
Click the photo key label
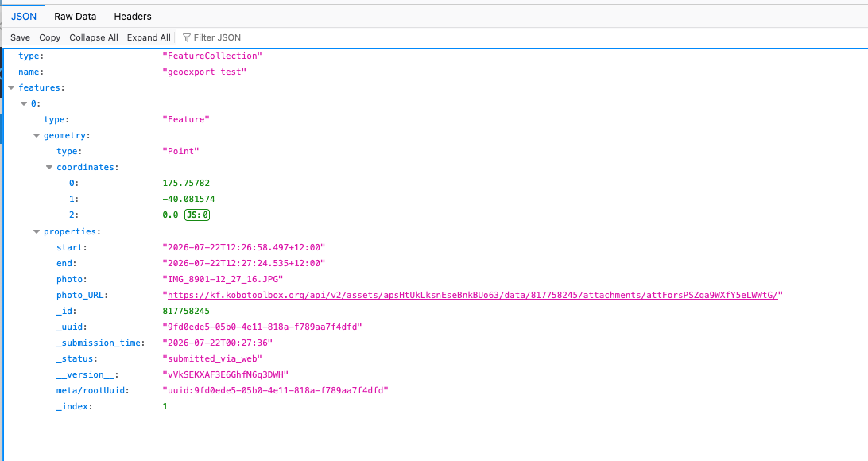[x=70, y=280]
